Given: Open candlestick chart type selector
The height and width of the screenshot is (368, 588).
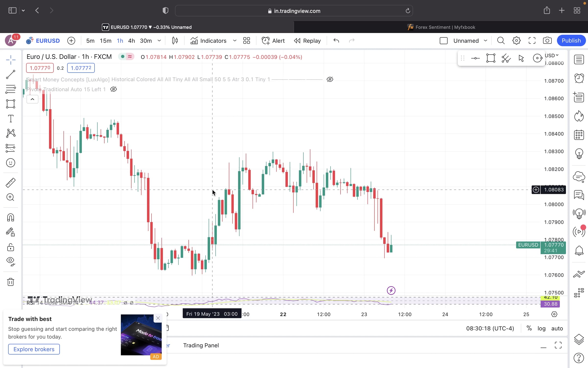Looking at the screenshot, I should tap(175, 41).
